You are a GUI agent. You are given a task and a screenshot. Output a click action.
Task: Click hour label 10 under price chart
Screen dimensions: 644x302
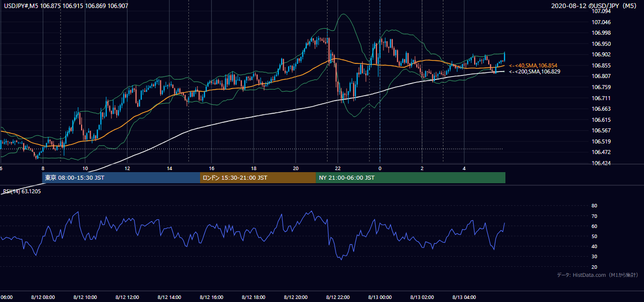85,169
